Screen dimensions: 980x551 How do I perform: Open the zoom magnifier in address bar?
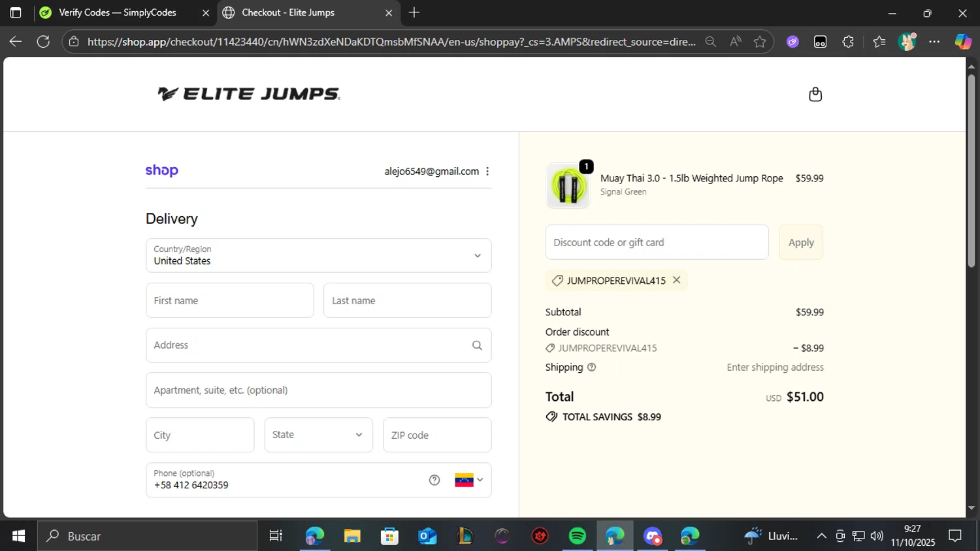711,42
